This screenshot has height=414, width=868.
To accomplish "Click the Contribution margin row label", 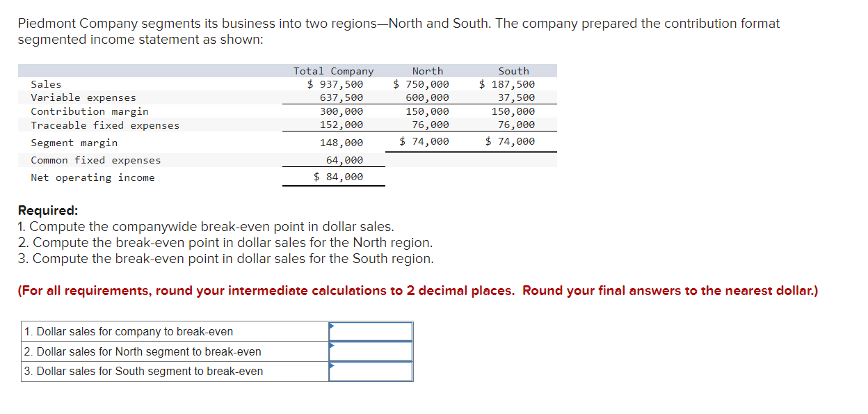I will (89, 111).
